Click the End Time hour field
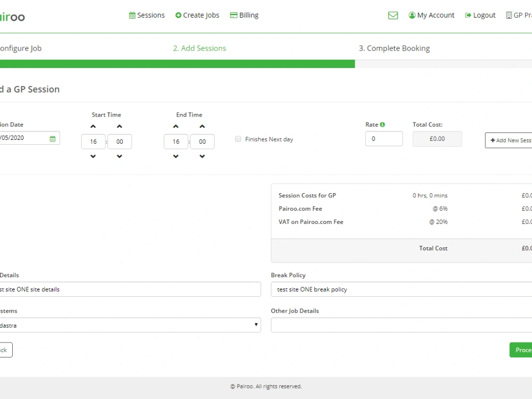The width and height of the screenshot is (532, 399). tap(176, 142)
